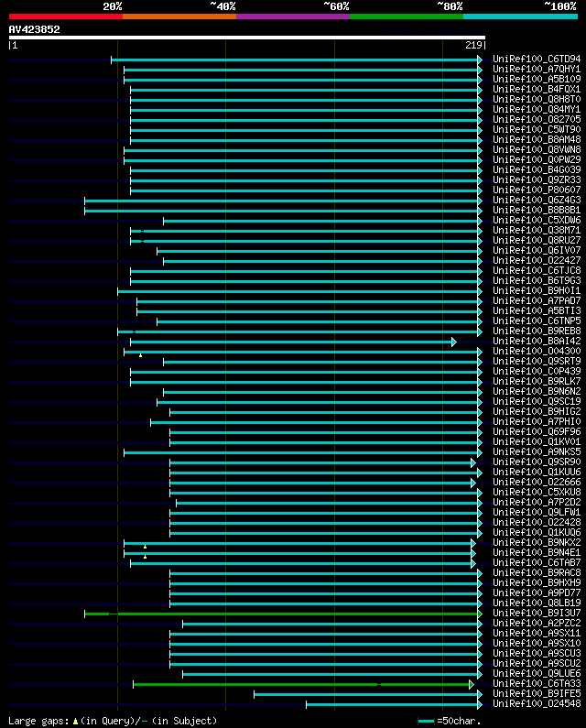The image size is (586, 728).
Task: Click the yellow gap marker on the B9NKX2 alignment
Action: tap(145, 547)
